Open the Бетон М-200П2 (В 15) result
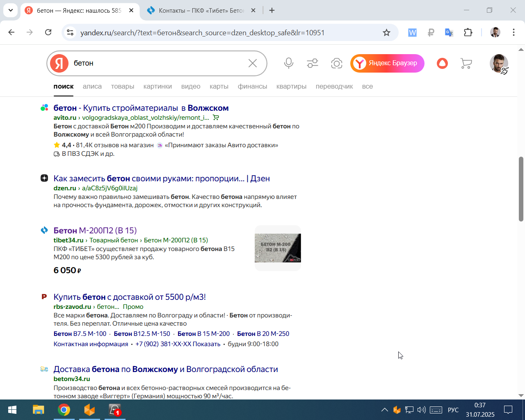This screenshot has width=525, height=420. click(95, 231)
